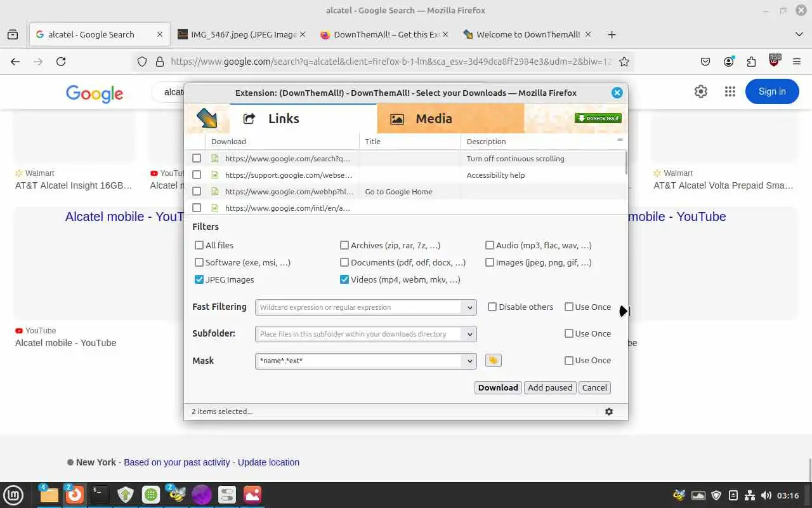
Task: Switch to Firefox in the taskbar
Action: point(75,495)
